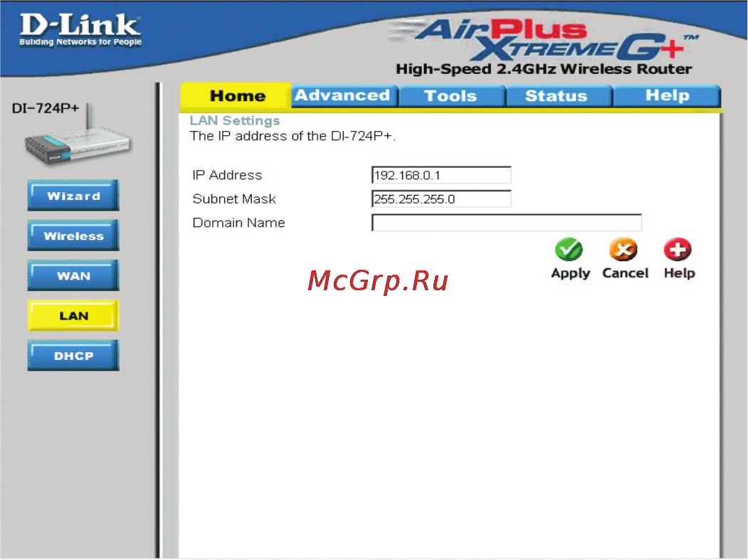The height and width of the screenshot is (560, 748).
Task: Click in the Domain Name field
Action: coord(507,223)
